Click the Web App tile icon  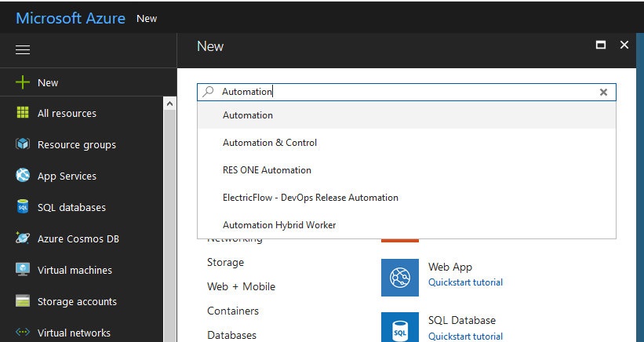400,278
